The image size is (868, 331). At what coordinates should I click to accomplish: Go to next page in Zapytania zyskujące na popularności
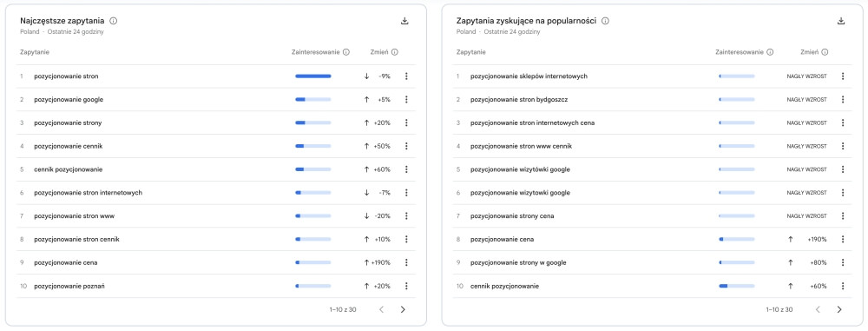[x=839, y=309]
